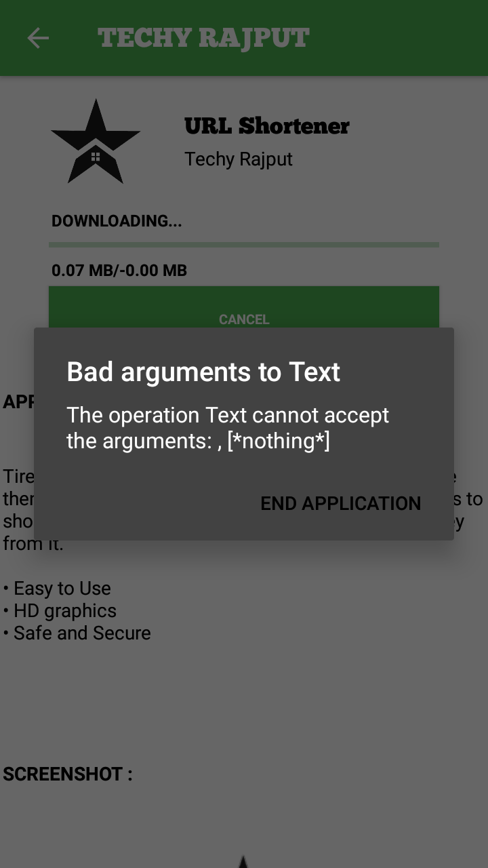Click the URL Shortener app name
The width and height of the screenshot is (488, 868).
pos(267,125)
